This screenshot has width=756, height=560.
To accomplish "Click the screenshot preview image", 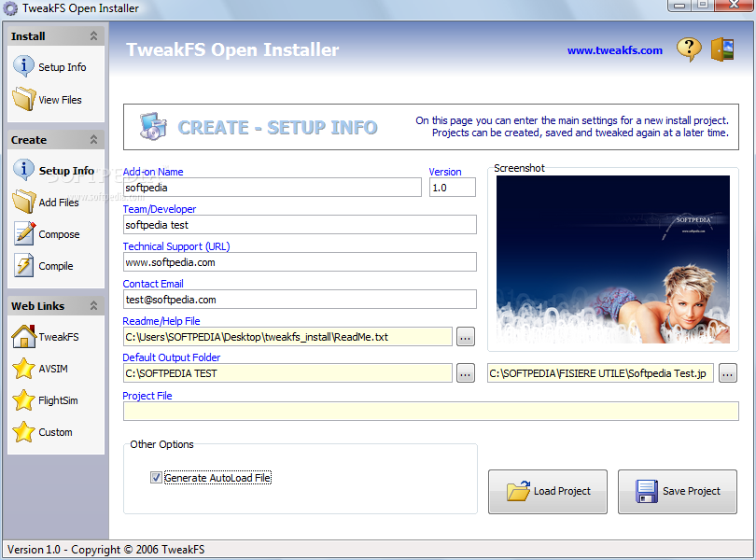I will (x=613, y=259).
